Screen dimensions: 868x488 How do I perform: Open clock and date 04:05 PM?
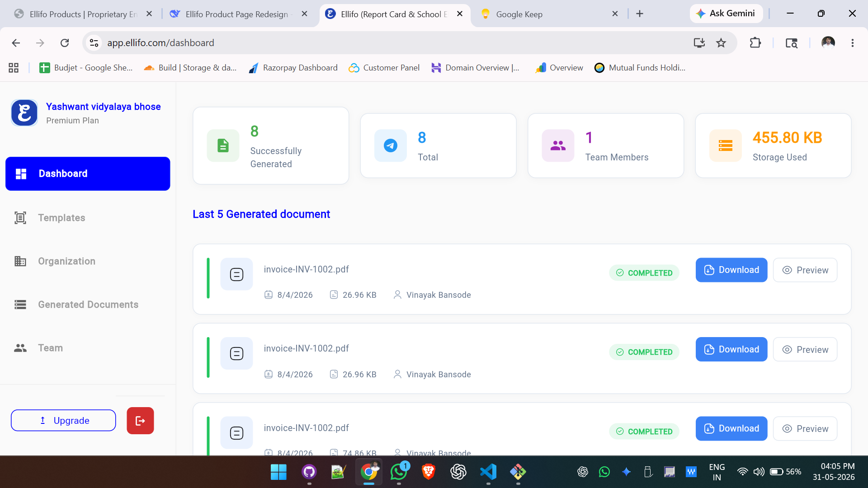(x=834, y=472)
